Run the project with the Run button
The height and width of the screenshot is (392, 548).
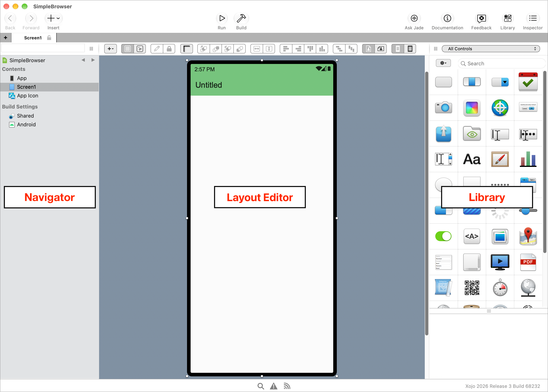point(221,18)
